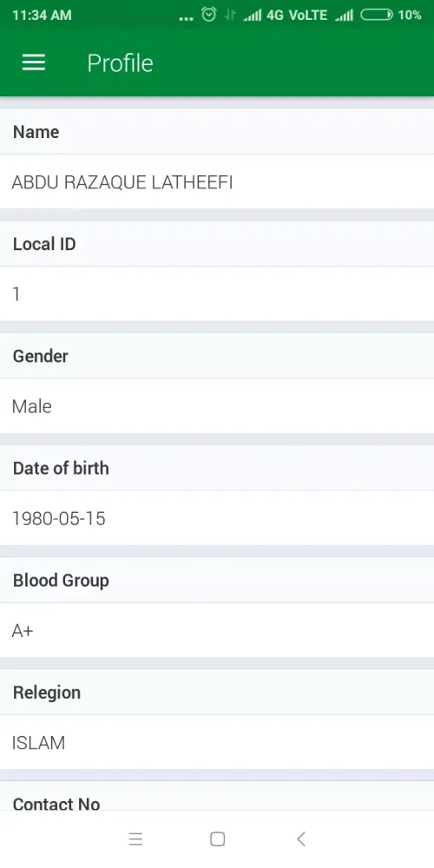The height and width of the screenshot is (868, 434).
Task: Tap the Android back arrow
Action: [300, 839]
